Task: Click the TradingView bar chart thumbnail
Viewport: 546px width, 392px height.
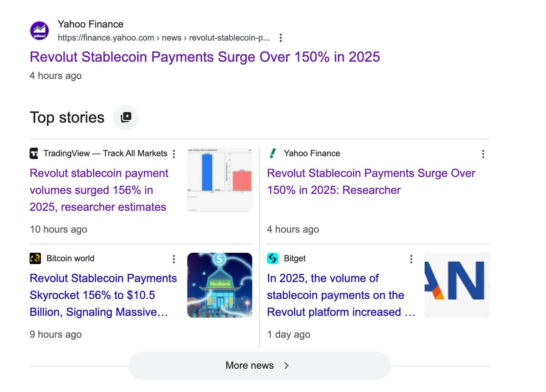Action: pyautogui.click(x=219, y=180)
